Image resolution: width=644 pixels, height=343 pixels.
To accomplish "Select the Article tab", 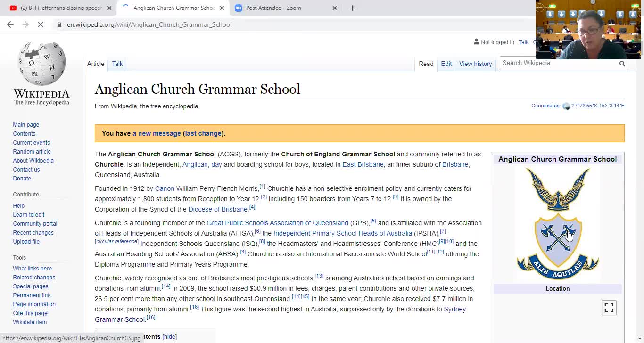I will coord(96,64).
